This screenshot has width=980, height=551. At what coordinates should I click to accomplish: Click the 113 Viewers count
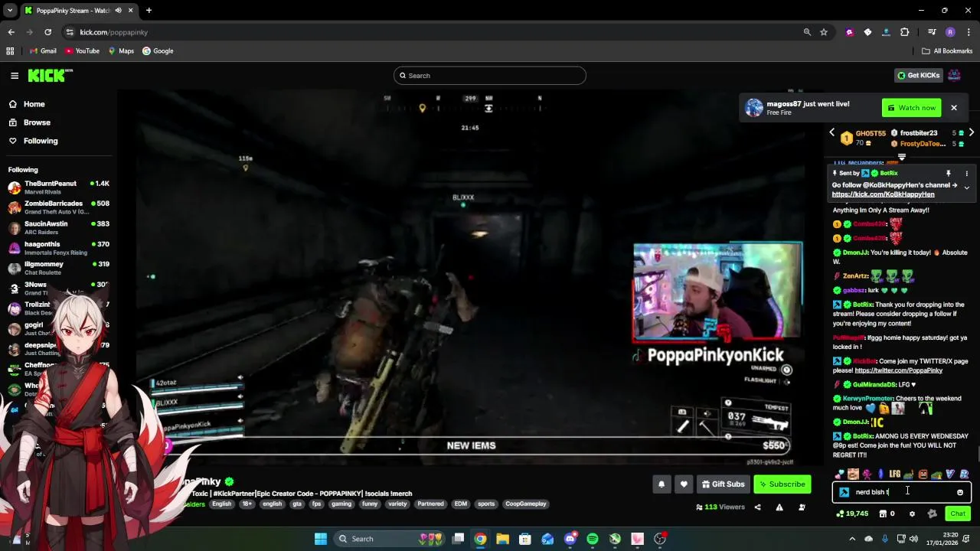[x=720, y=507]
